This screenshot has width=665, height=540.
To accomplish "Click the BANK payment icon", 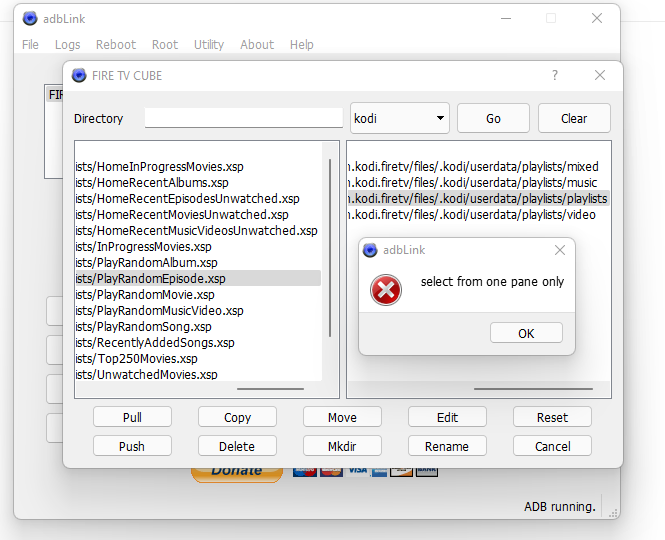I will (427, 471).
